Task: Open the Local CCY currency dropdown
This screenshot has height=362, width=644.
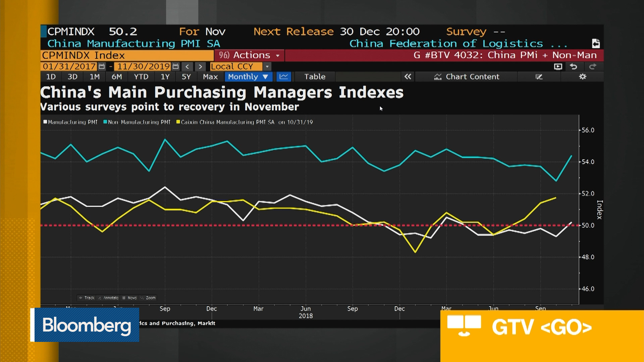Action: pyautogui.click(x=236, y=66)
